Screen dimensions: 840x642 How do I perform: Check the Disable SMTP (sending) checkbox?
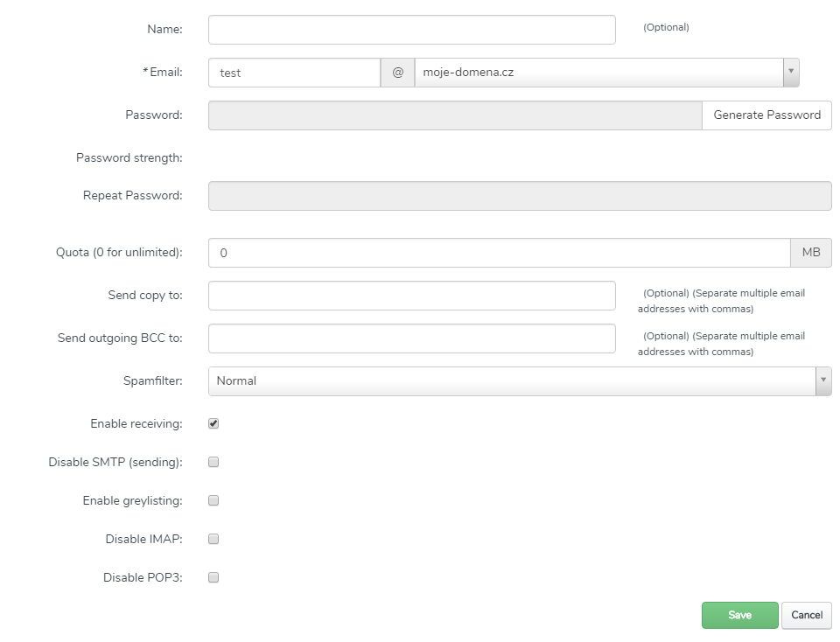pyautogui.click(x=213, y=462)
